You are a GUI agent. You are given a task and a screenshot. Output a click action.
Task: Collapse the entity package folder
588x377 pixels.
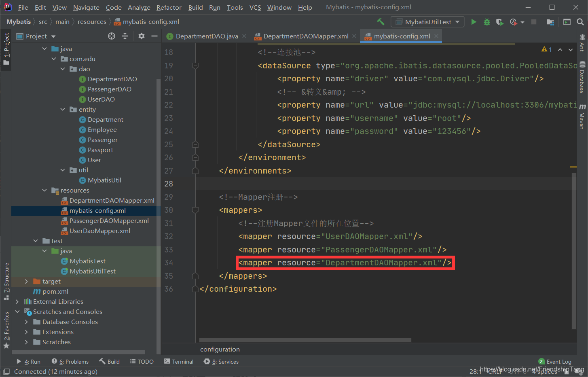coord(63,109)
